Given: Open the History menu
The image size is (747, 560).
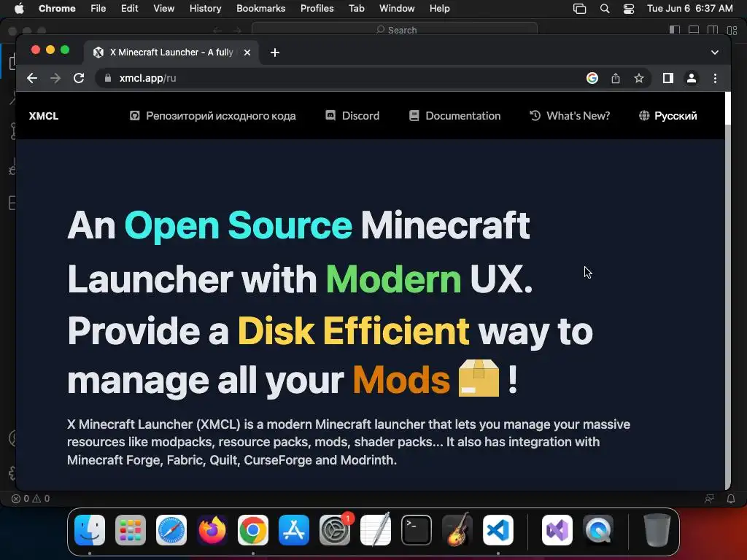Looking at the screenshot, I should (x=205, y=9).
